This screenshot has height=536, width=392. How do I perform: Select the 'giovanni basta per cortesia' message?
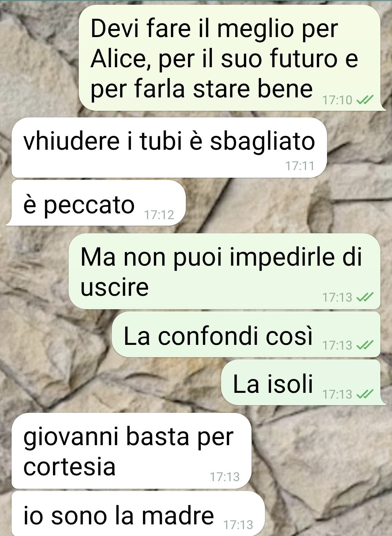click(x=131, y=451)
